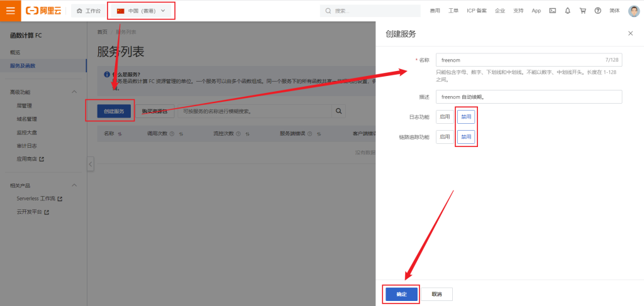Go to 首页 breadcrumb
This screenshot has width=644, height=306.
tap(103, 32)
